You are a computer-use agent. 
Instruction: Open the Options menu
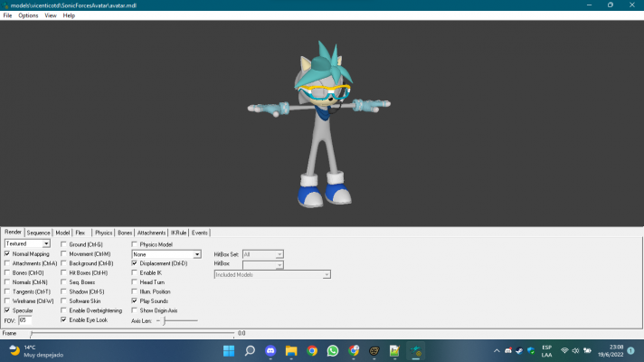click(28, 15)
